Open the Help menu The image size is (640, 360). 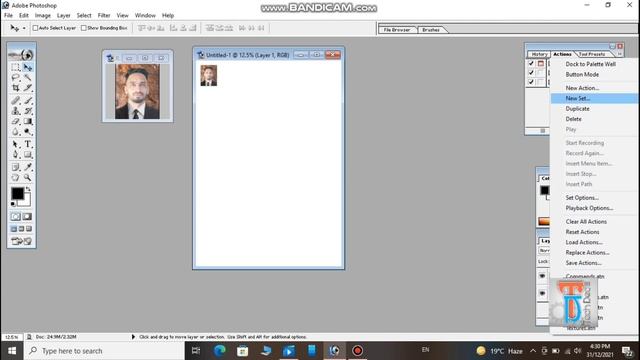click(x=168, y=16)
